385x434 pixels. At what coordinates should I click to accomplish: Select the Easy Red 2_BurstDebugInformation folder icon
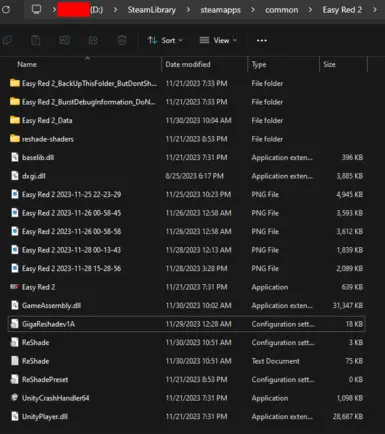point(15,101)
